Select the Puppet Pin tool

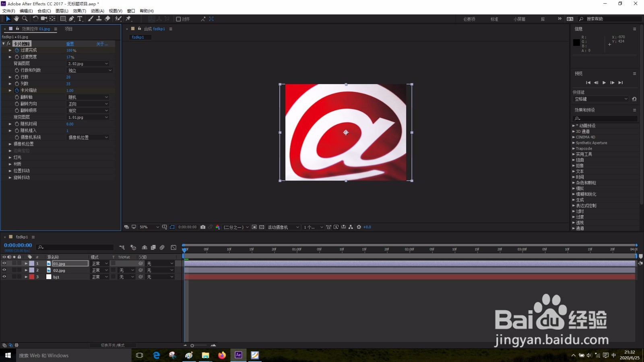pos(129,19)
